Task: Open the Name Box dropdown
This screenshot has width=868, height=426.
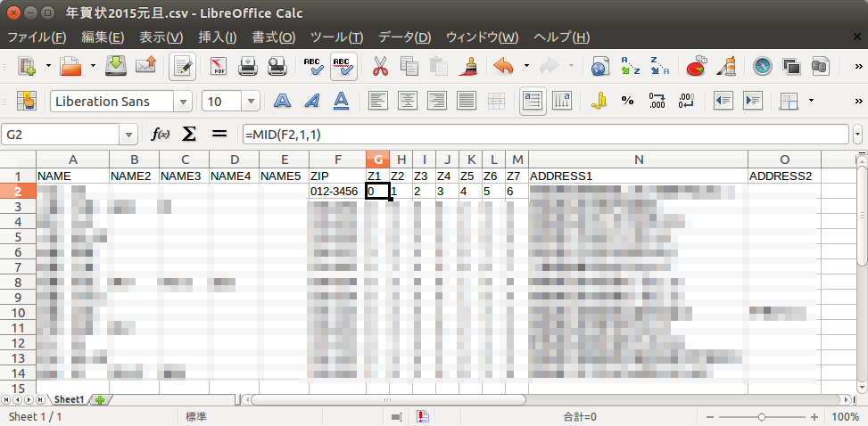Action: [x=128, y=135]
